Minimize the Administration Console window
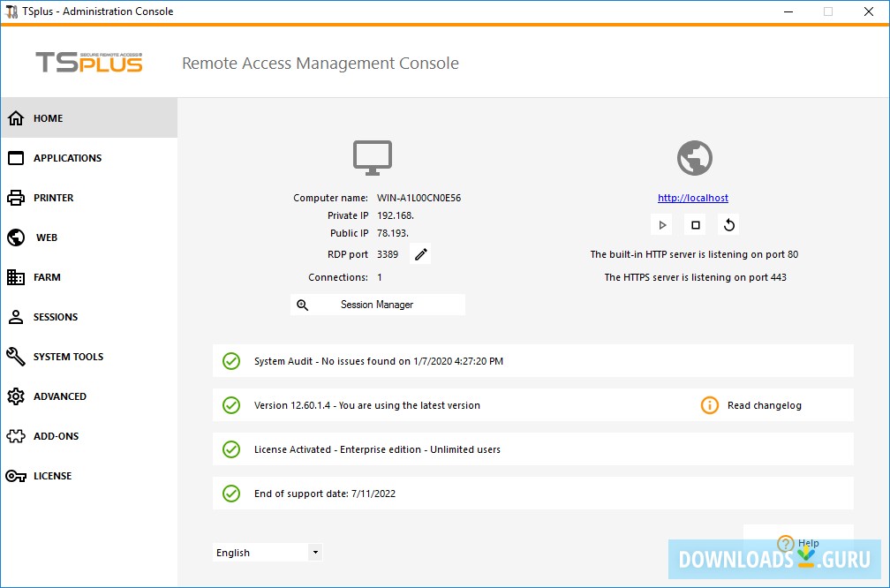The width and height of the screenshot is (890, 588). point(788,11)
